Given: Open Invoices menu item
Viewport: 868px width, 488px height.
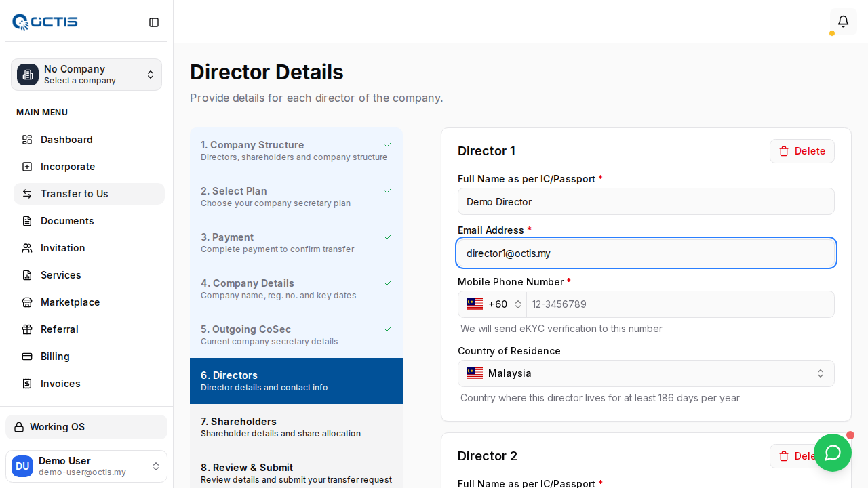Looking at the screenshot, I should pos(89,384).
